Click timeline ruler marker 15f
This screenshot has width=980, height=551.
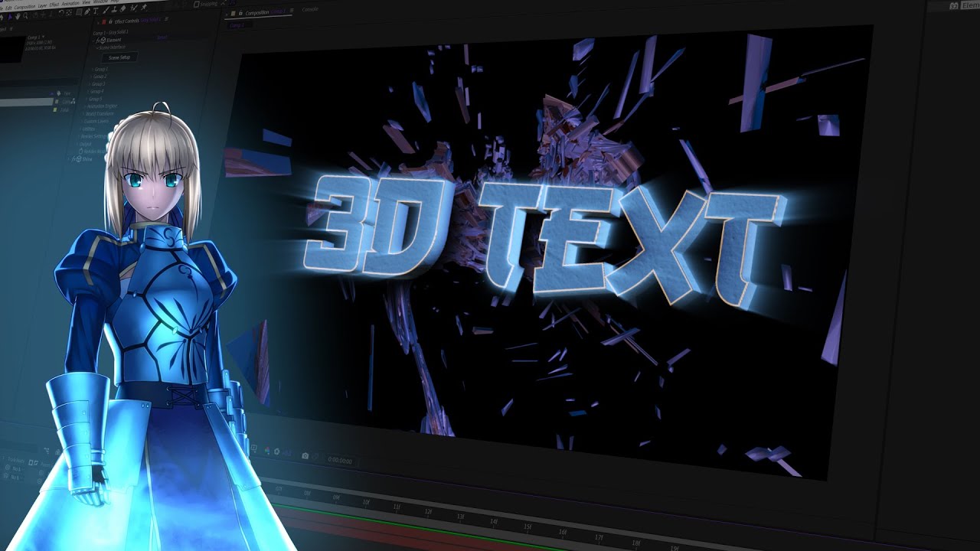pos(528,527)
